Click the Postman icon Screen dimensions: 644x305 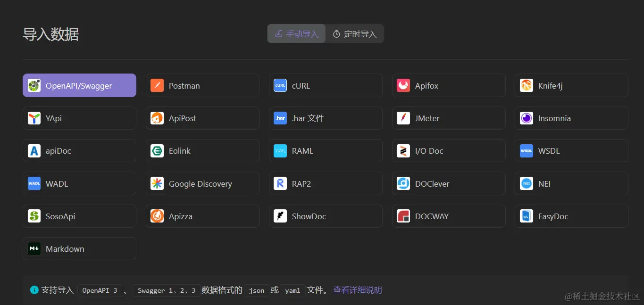pos(157,85)
